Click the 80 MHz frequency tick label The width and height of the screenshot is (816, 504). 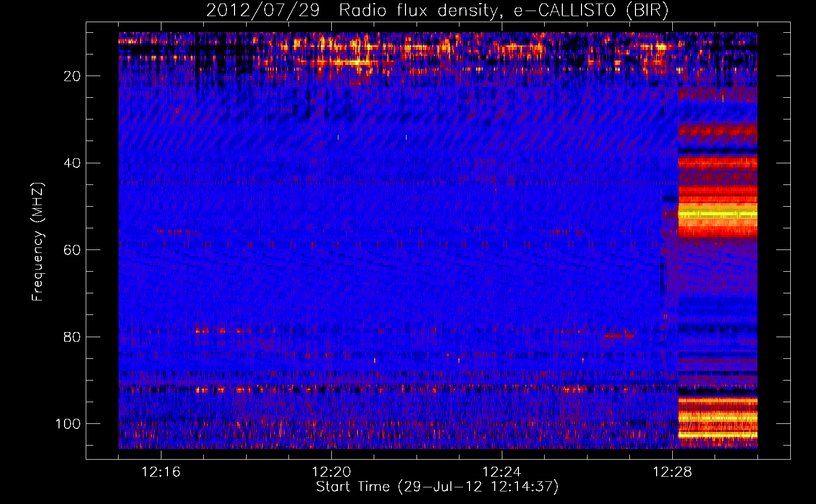pos(72,337)
